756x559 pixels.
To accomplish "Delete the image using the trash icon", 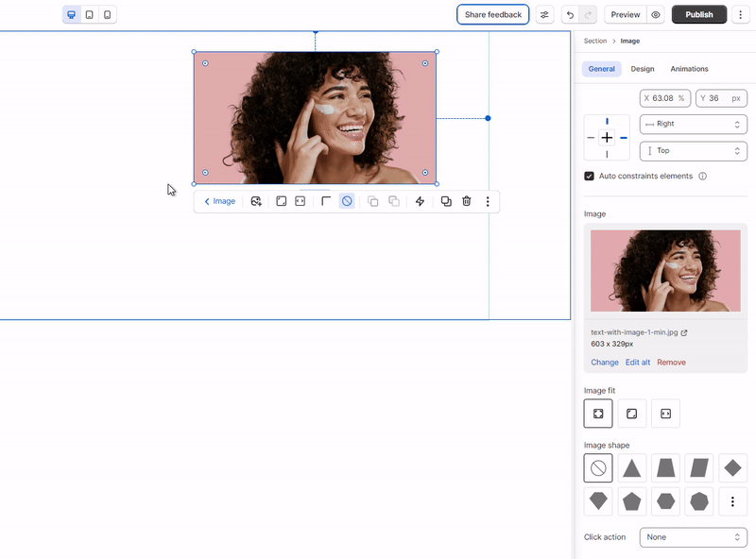I will coord(467,201).
